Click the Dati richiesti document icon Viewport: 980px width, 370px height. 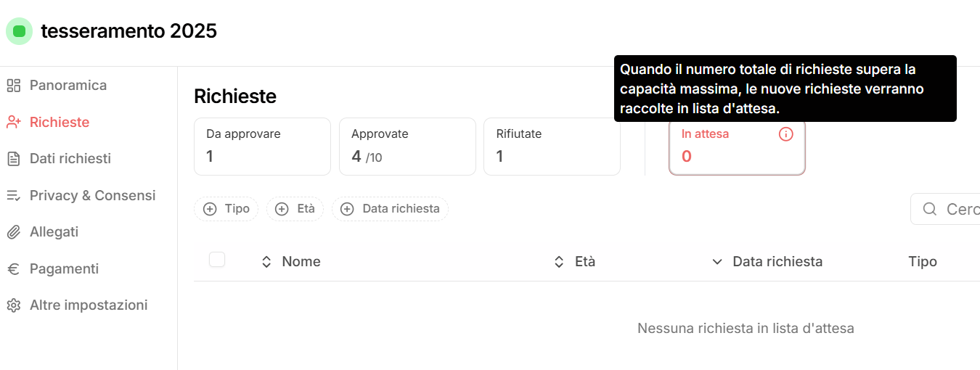13,159
